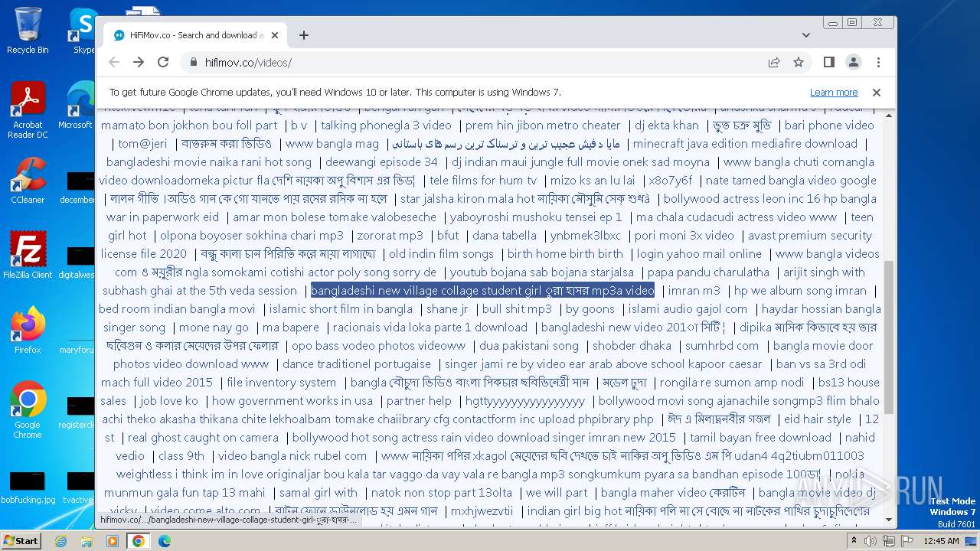Launch CCleaner from desktop
This screenshot has width=980, height=551.
point(28,181)
